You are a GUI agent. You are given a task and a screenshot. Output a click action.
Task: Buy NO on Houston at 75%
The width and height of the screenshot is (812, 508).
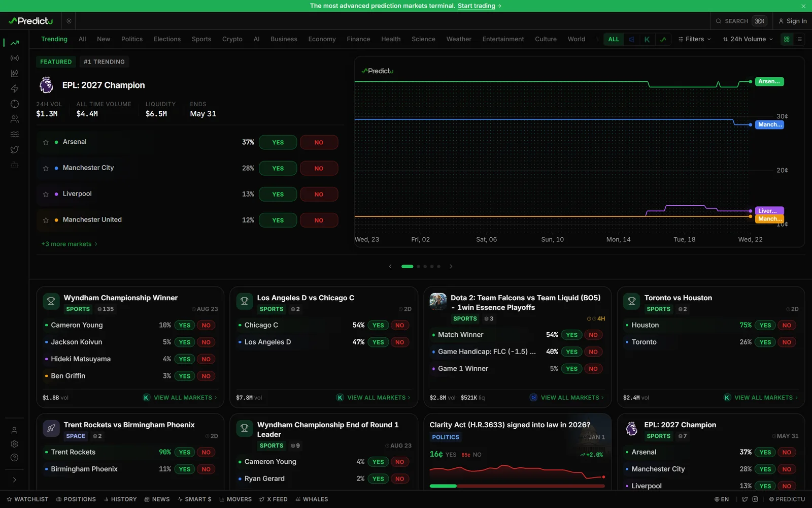tap(787, 325)
